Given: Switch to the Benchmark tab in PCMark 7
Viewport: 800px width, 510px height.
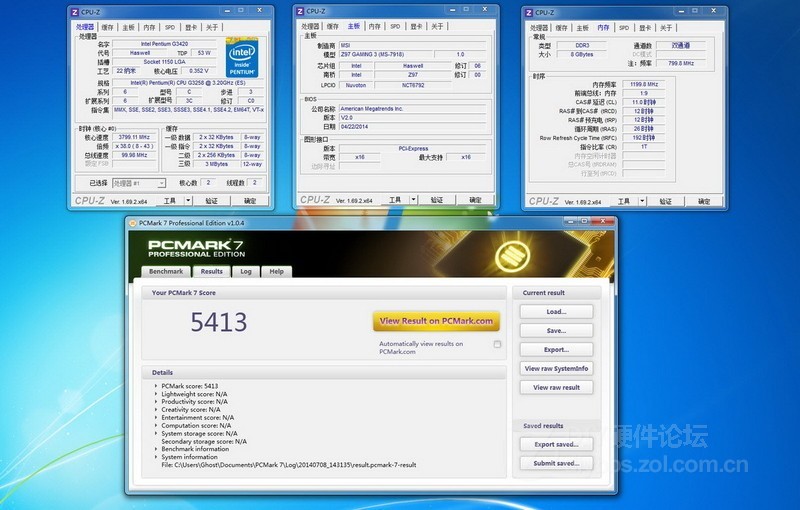Looking at the screenshot, I should point(166,271).
